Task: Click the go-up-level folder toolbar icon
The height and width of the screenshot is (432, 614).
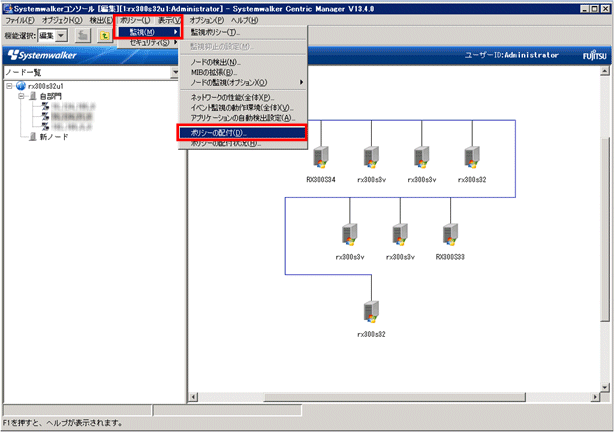Action: [x=105, y=36]
